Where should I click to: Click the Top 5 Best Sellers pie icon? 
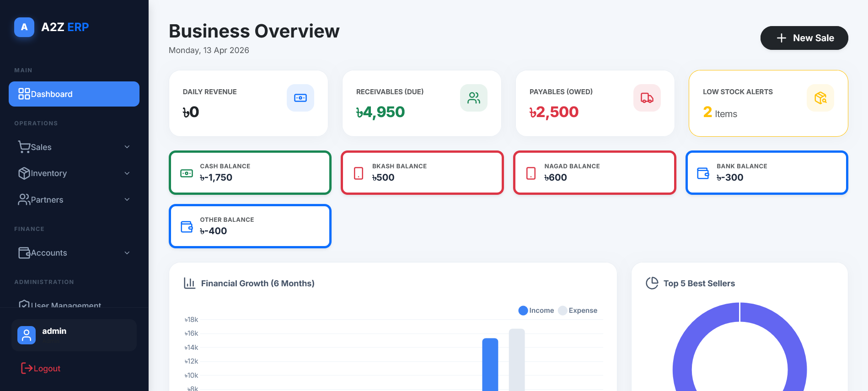click(x=652, y=283)
